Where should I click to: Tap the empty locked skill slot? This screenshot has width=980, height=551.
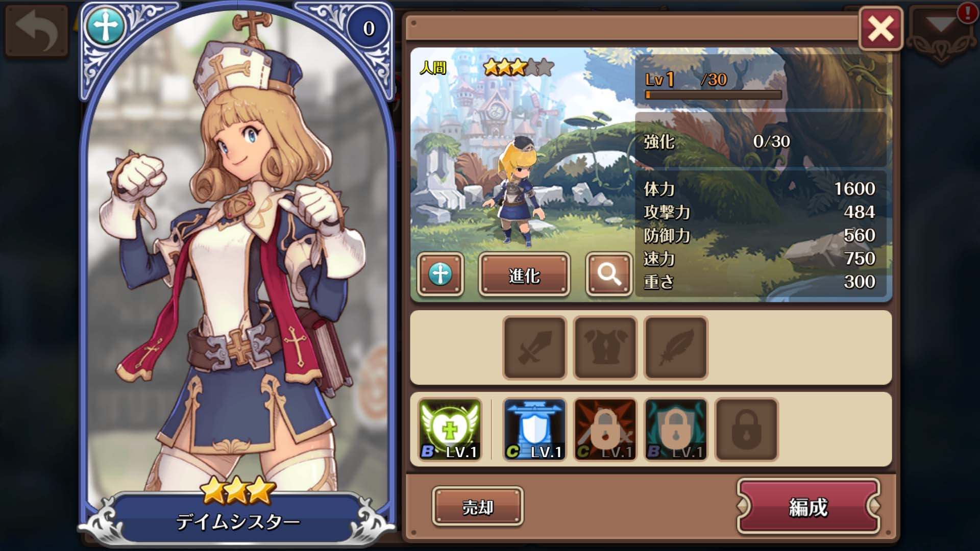pyautogui.click(x=747, y=430)
